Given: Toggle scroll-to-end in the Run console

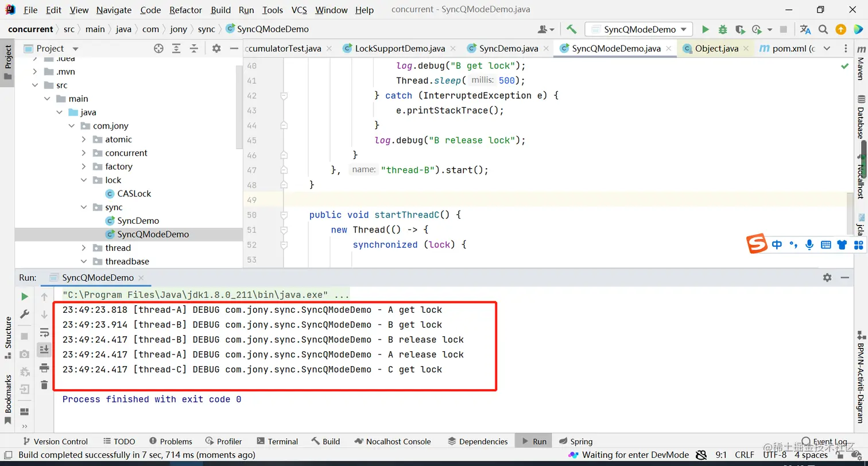Looking at the screenshot, I should 44,349.
